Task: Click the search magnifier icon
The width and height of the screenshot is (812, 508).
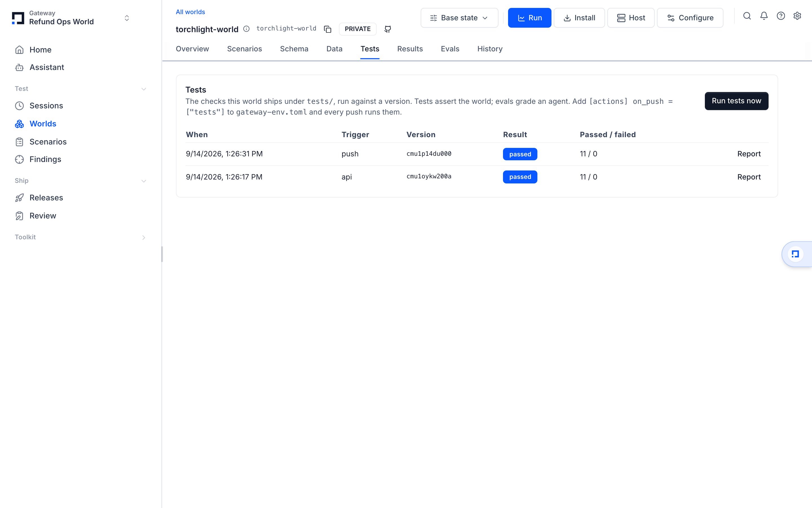Action: coord(747,16)
